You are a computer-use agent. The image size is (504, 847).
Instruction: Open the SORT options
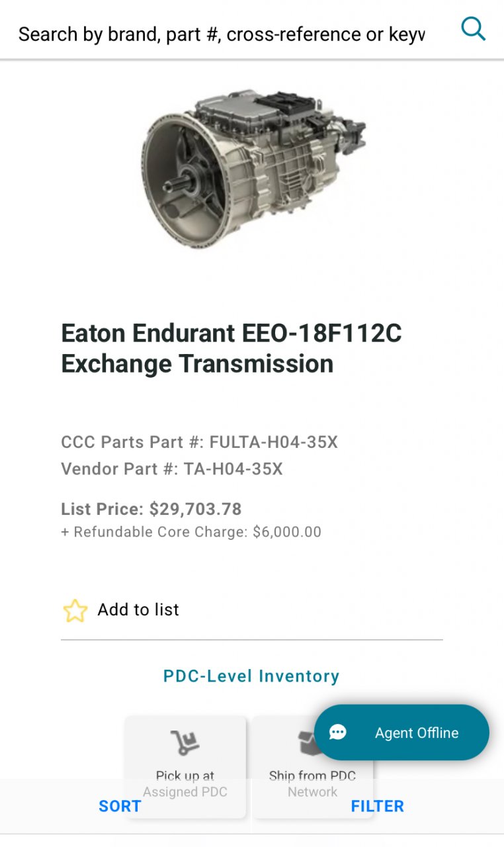coord(120,806)
